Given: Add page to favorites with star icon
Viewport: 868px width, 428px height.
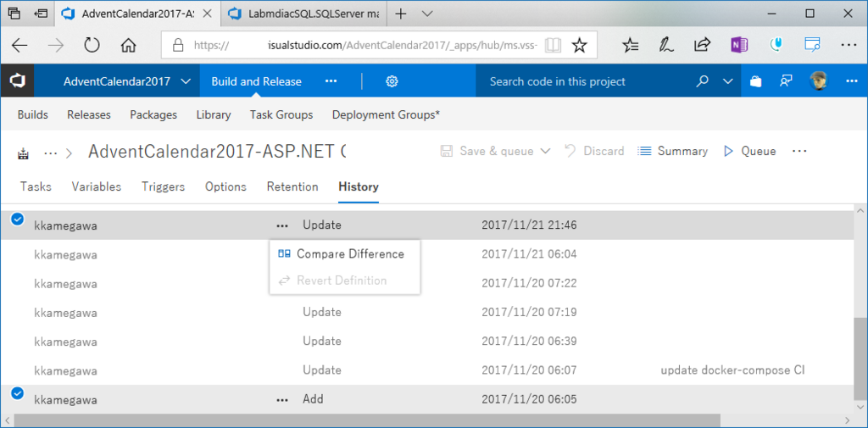Looking at the screenshot, I should tap(579, 46).
